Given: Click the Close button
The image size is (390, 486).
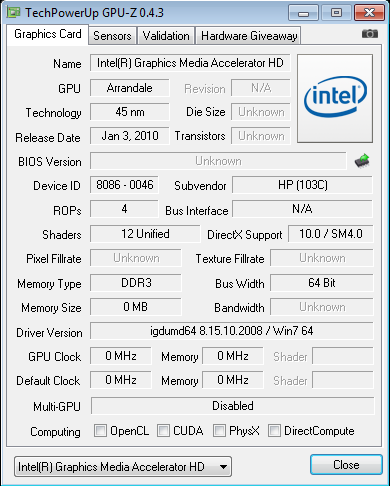Looking at the screenshot, I should [346, 465].
